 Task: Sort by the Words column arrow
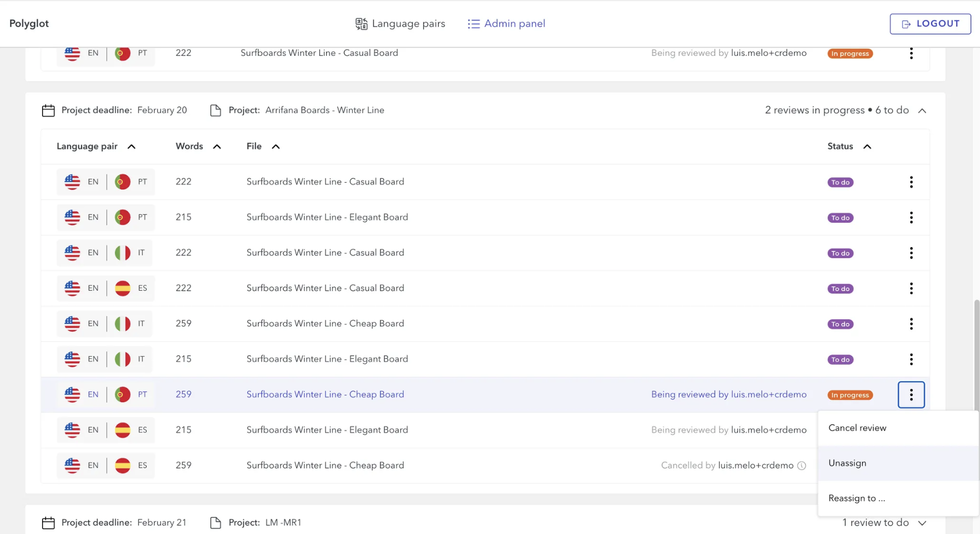click(x=217, y=147)
